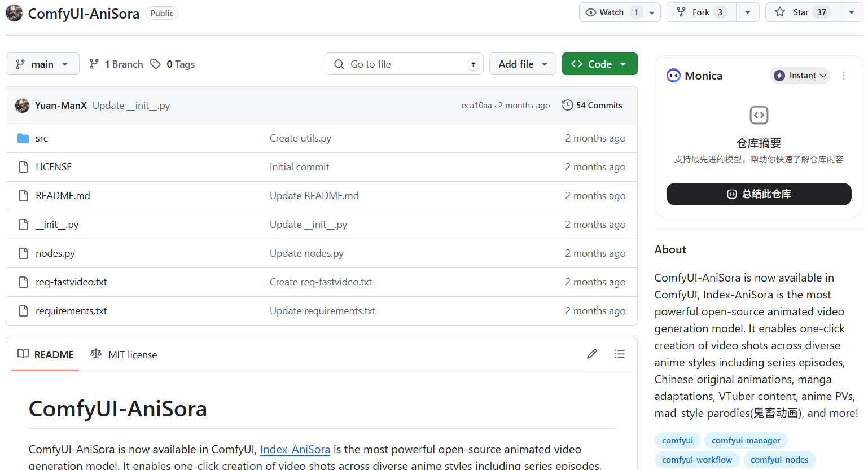Screen dimensions: 868x470
Task: Click the 总结此仓库 summarize button
Action: (759, 194)
